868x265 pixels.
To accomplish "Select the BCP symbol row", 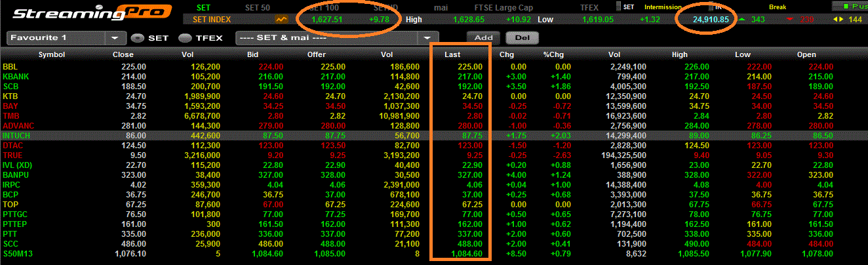I will tap(434, 194).
